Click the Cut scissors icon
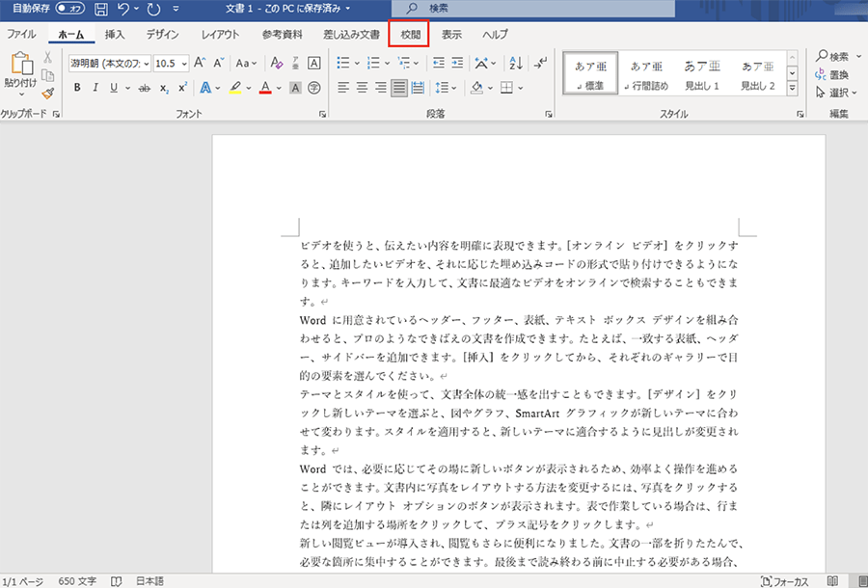Image resolution: width=868 pixels, height=588 pixels. pos(47,57)
